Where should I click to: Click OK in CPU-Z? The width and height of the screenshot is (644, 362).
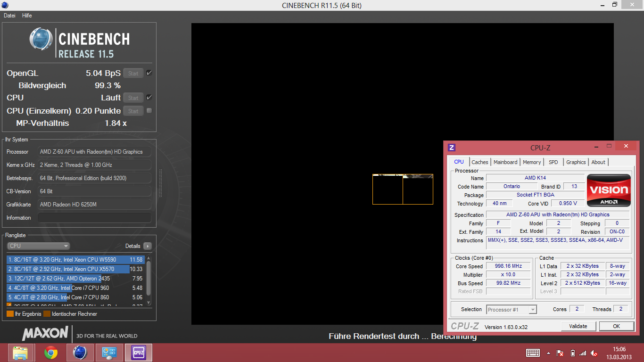point(616,326)
